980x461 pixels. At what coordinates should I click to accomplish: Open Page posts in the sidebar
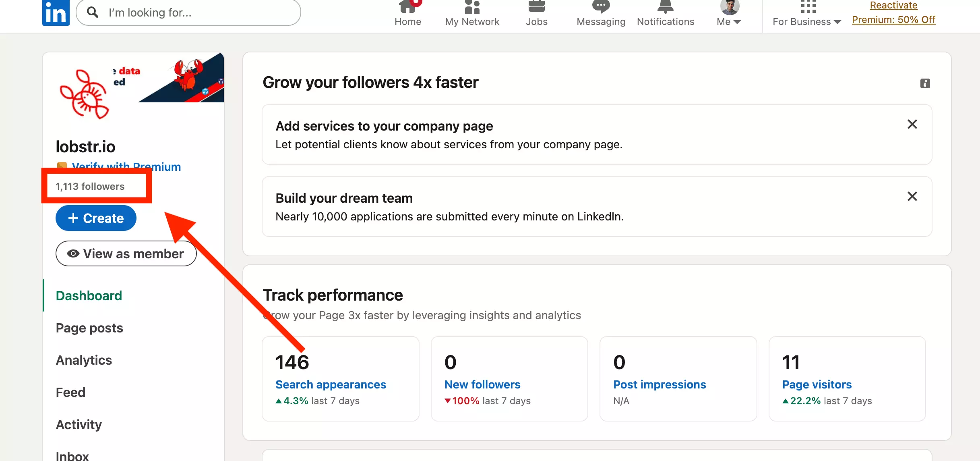[x=89, y=328]
